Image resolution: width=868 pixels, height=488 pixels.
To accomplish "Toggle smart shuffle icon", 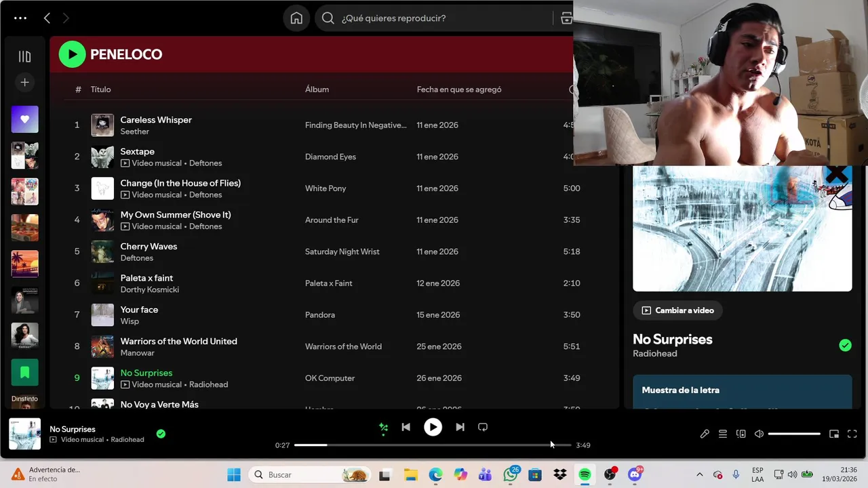I will [383, 428].
